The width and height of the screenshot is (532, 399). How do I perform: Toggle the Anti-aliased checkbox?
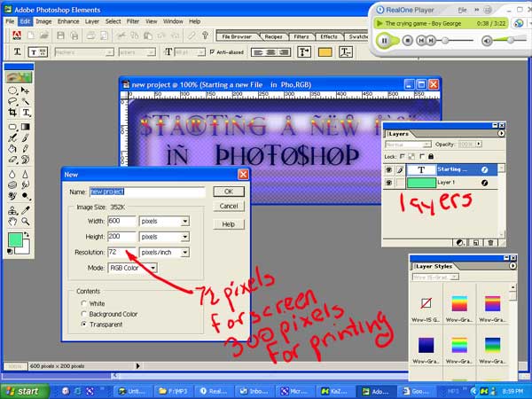click(x=212, y=51)
